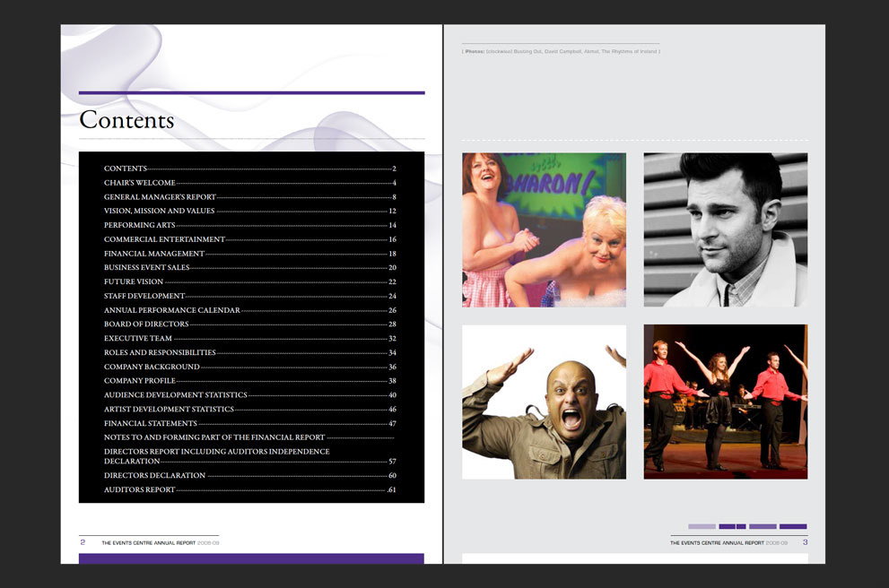Select Annual Performance Calendar entry
The height and width of the screenshot is (588, 889).
pos(171,310)
